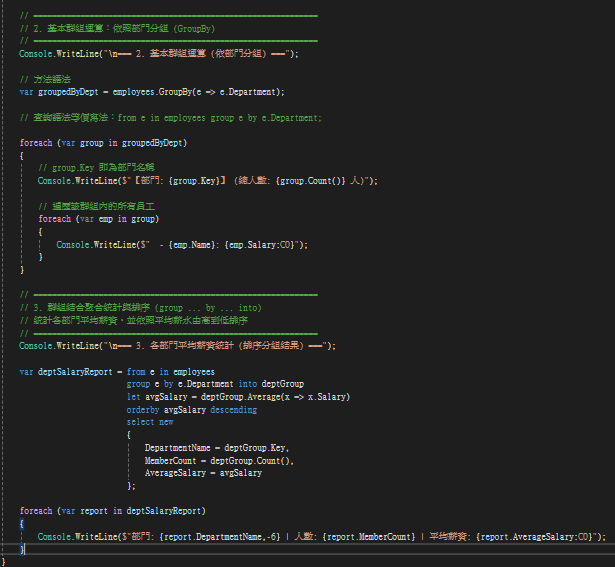Click the lambda 'x => x.Salary'
The width and height of the screenshot is (615, 567).
click(x=315, y=397)
